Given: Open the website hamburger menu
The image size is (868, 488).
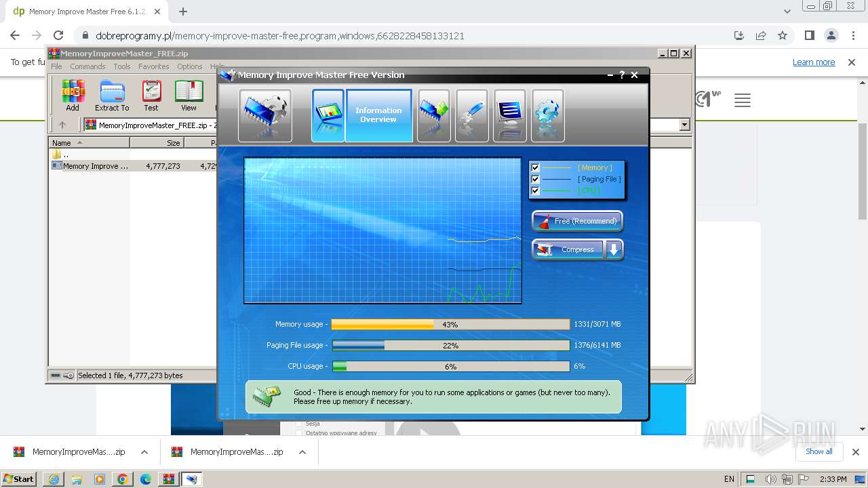Looking at the screenshot, I should pyautogui.click(x=743, y=101).
